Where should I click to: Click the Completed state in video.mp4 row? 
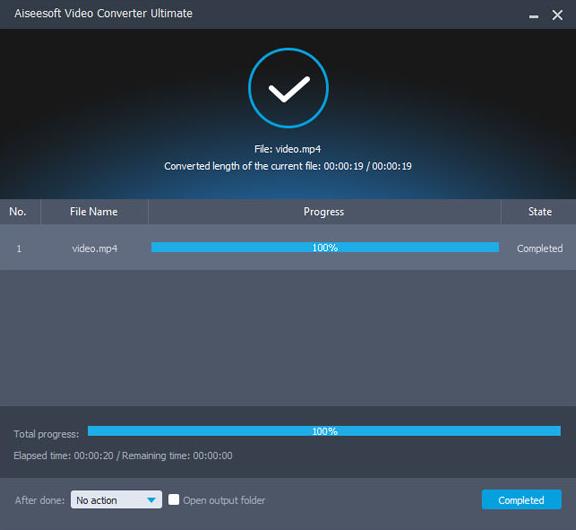(540, 249)
